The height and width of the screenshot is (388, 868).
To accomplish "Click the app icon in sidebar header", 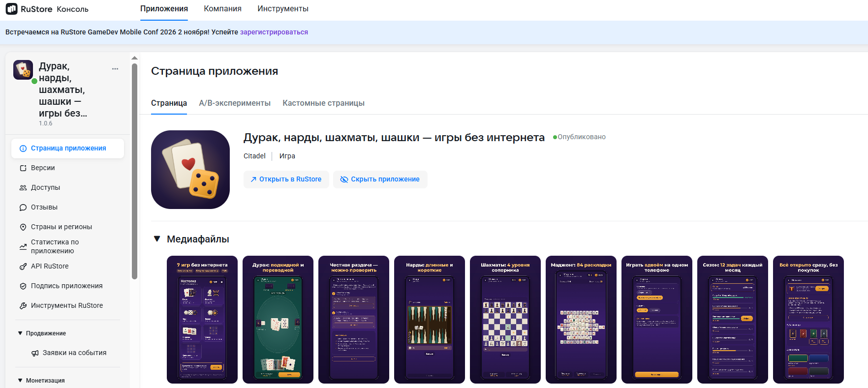I will 23,70.
